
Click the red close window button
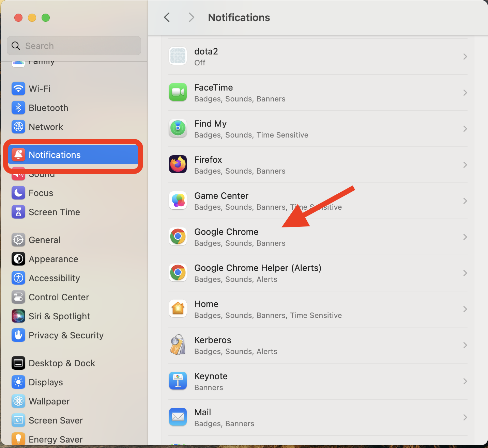18,17
